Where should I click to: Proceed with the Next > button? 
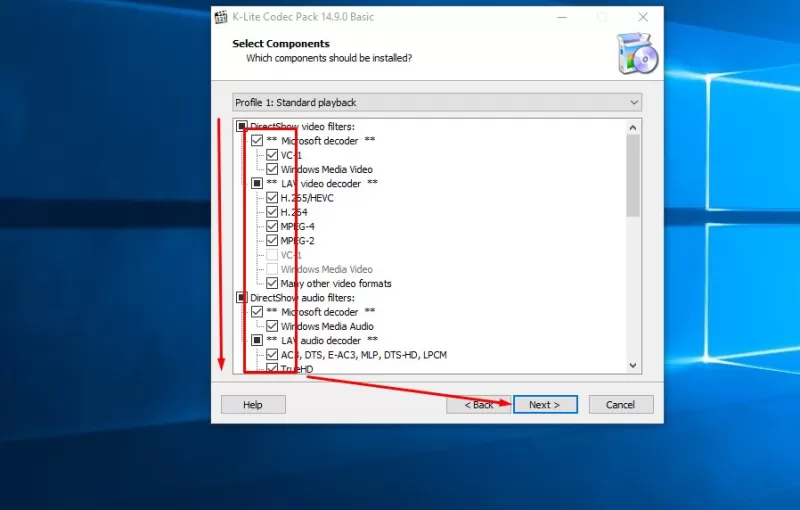coord(545,404)
